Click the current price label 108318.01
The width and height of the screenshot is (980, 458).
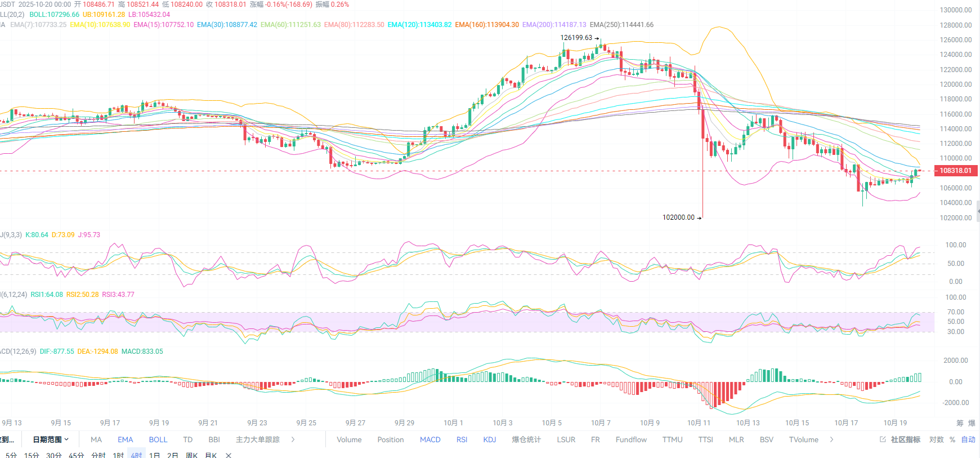[x=955, y=171]
